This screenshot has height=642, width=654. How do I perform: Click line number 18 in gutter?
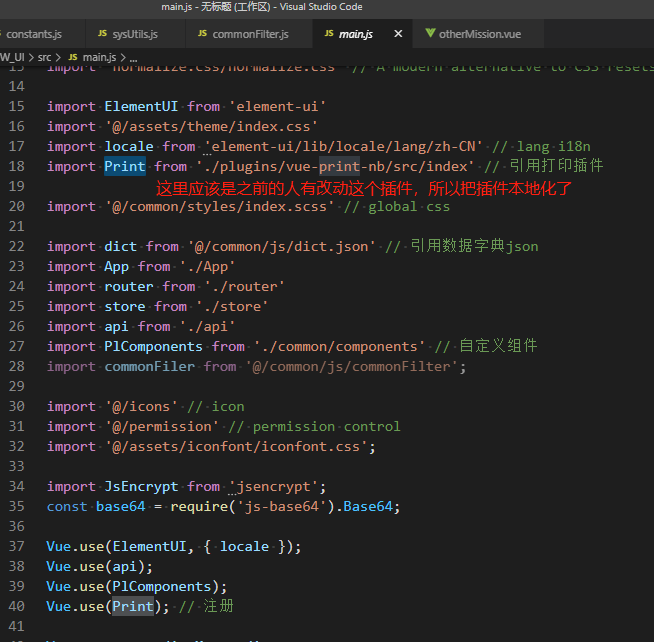tap(17, 166)
